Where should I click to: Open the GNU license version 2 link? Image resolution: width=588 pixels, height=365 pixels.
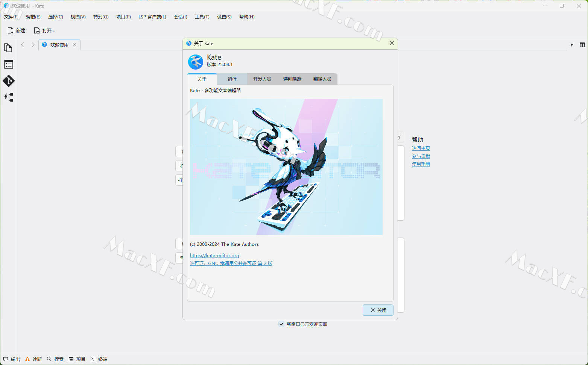[x=231, y=264]
